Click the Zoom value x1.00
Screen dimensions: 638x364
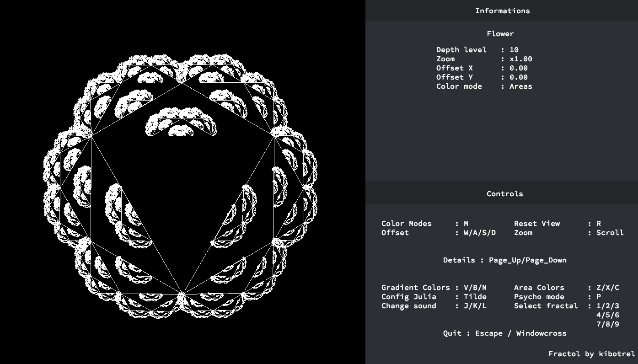[521, 59]
